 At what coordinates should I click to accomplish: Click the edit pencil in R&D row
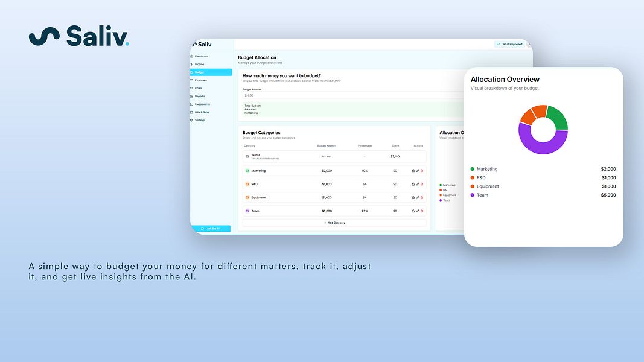pyautogui.click(x=418, y=184)
